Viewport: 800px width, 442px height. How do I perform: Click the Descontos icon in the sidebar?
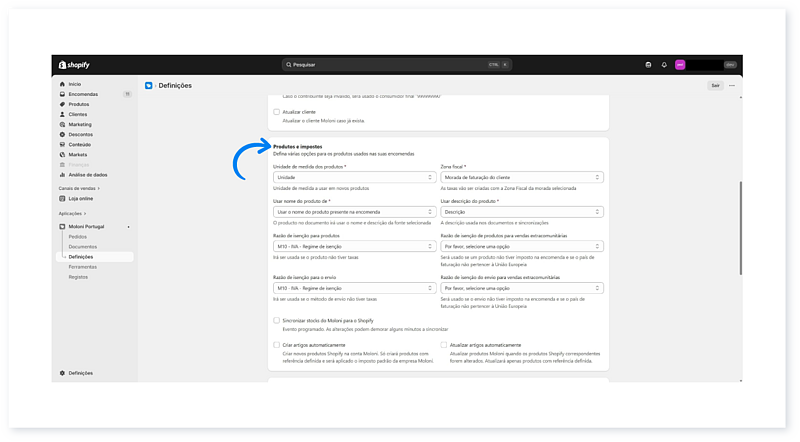tap(62, 134)
